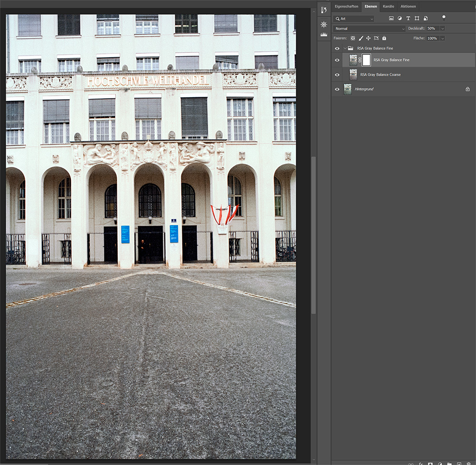Select the RSA Gray Balance Coarse layer name
This screenshot has height=465, width=476.
[x=380, y=75]
